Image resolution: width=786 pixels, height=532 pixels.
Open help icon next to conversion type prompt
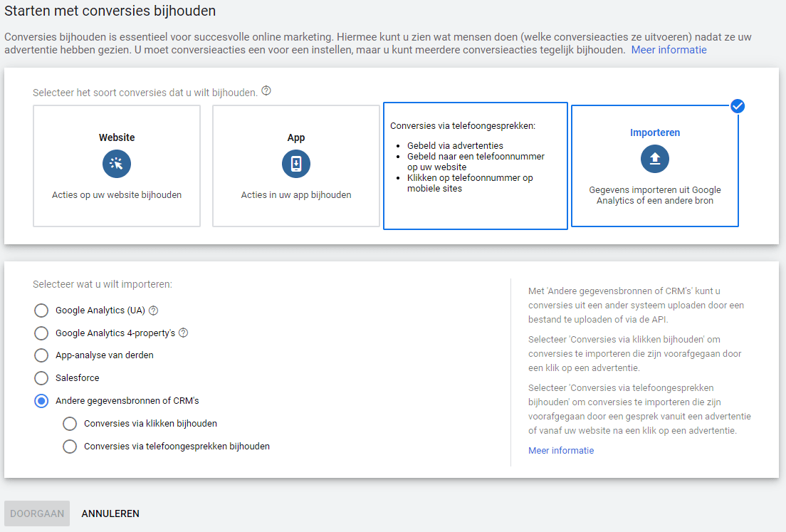pyautogui.click(x=266, y=90)
